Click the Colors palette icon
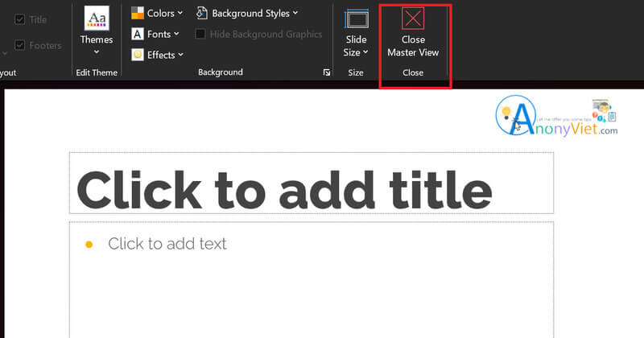The width and height of the screenshot is (644, 338). [137, 13]
